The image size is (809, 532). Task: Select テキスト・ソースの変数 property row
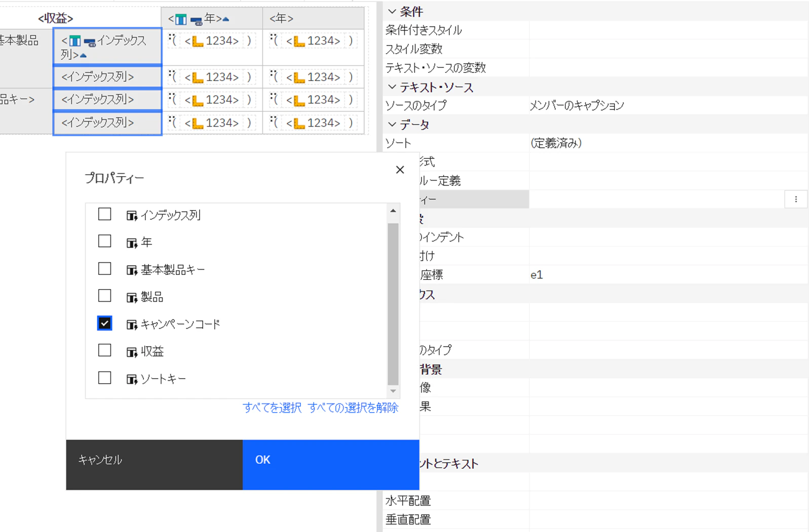pyautogui.click(x=596, y=68)
